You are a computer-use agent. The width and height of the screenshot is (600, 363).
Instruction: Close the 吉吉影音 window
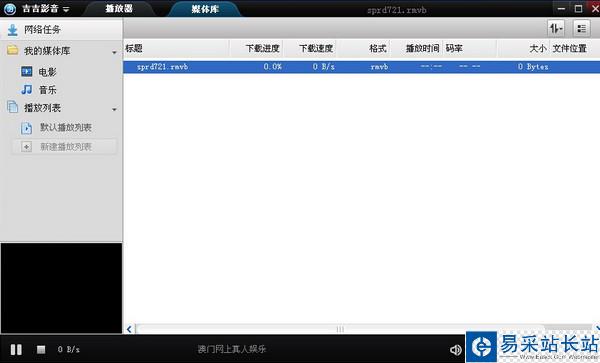(x=595, y=8)
